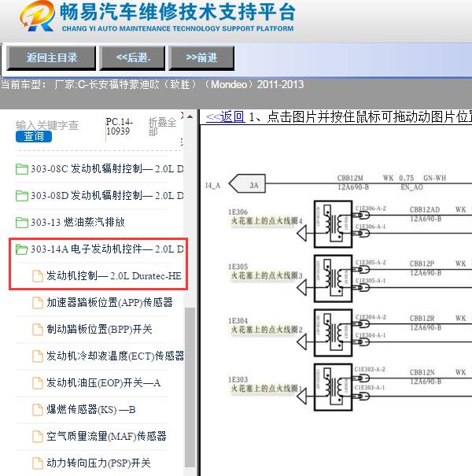Open 制动踏板位置(BPP)开关 document

click(x=99, y=329)
